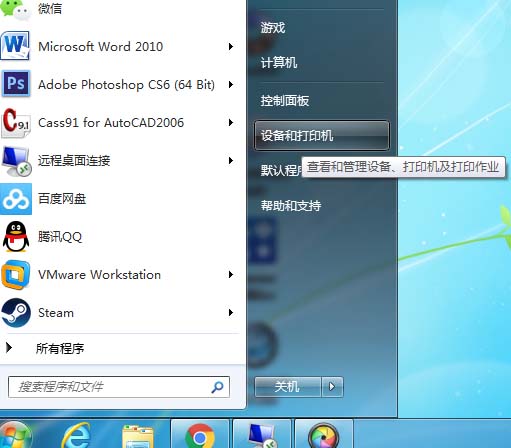The width and height of the screenshot is (511, 448).
Task: Expand VMware Workstation jump list arrow
Action: pyautogui.click(x=231, y=274)
